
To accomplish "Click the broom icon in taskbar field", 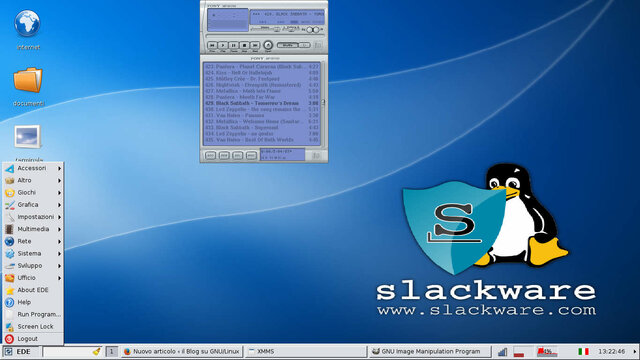I will point(96,351).
